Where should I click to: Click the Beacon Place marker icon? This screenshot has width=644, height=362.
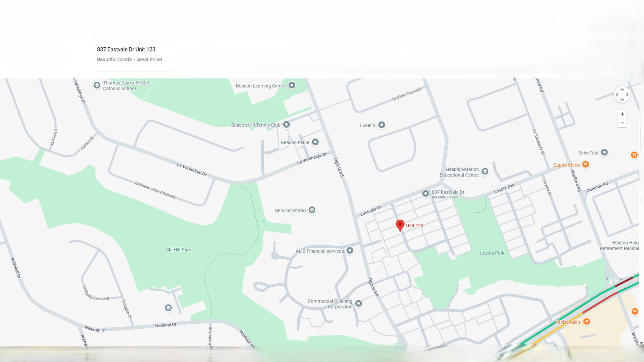[315, 142]
